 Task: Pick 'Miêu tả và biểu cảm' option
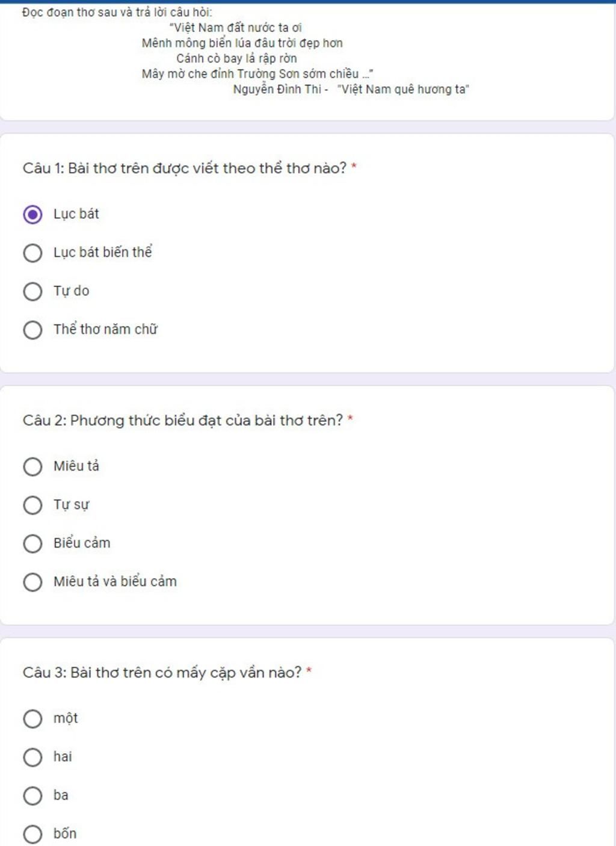point(32,582)
